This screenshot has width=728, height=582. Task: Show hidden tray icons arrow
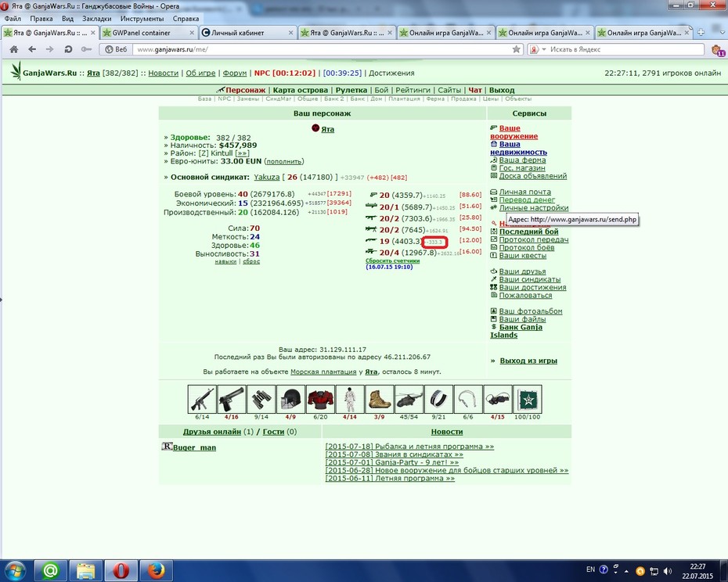click(x=626, y=571)
